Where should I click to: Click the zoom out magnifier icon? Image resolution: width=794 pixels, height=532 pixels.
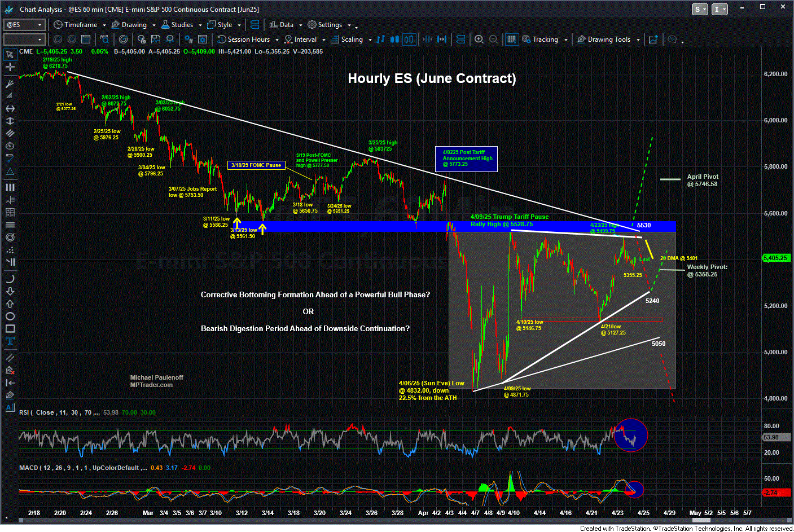pyautogui.click(x=494, y=39)
